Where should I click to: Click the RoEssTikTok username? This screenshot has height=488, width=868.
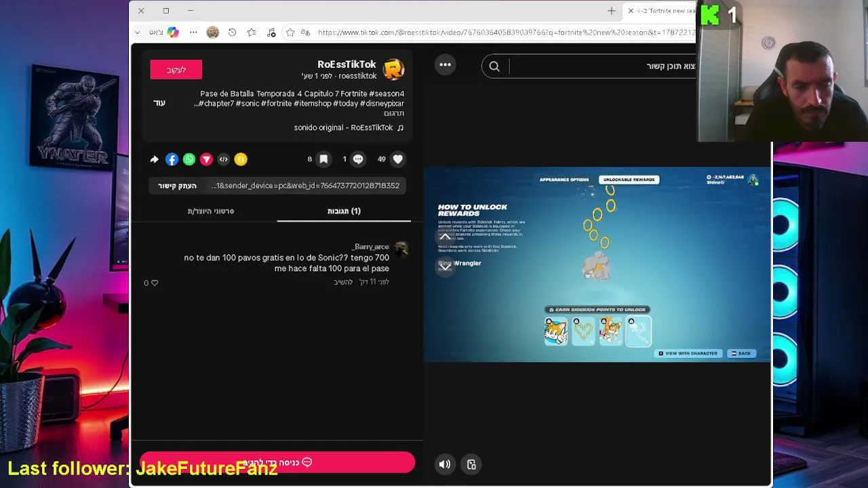(x=347, y=64)
